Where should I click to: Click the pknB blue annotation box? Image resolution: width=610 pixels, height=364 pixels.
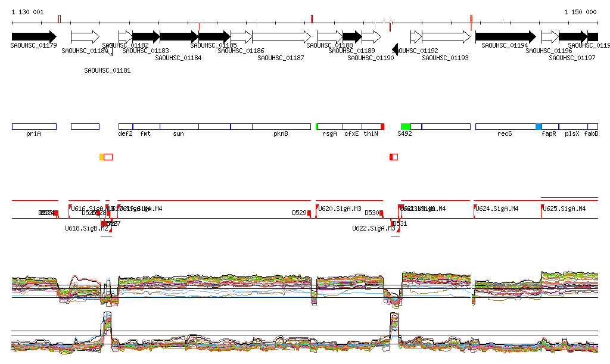tap(282, 126)
